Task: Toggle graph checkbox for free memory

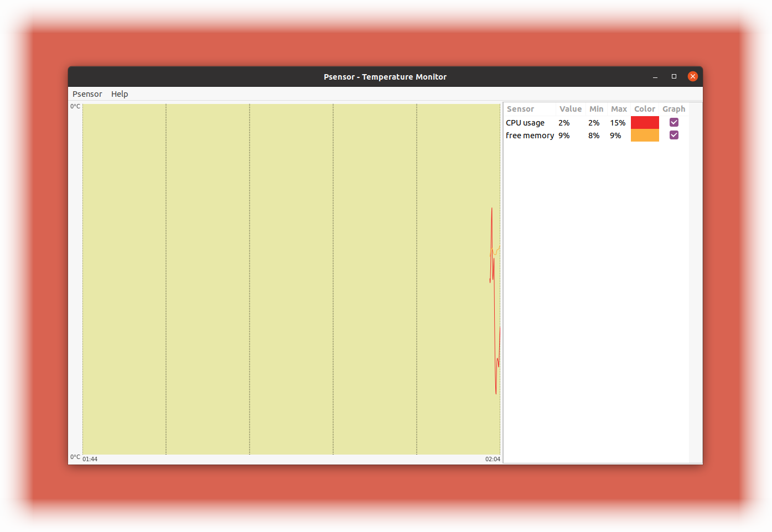Action: coord(674,135)
